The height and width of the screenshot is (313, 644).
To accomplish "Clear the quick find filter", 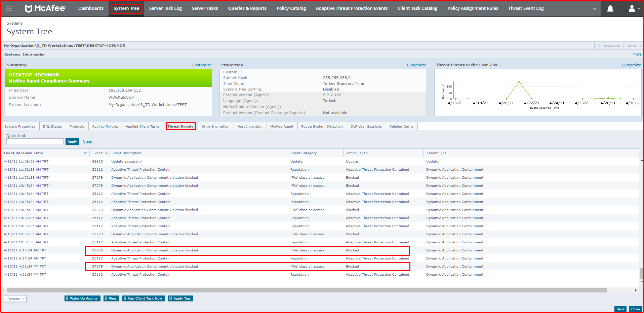I will click(x=88, y=141).
